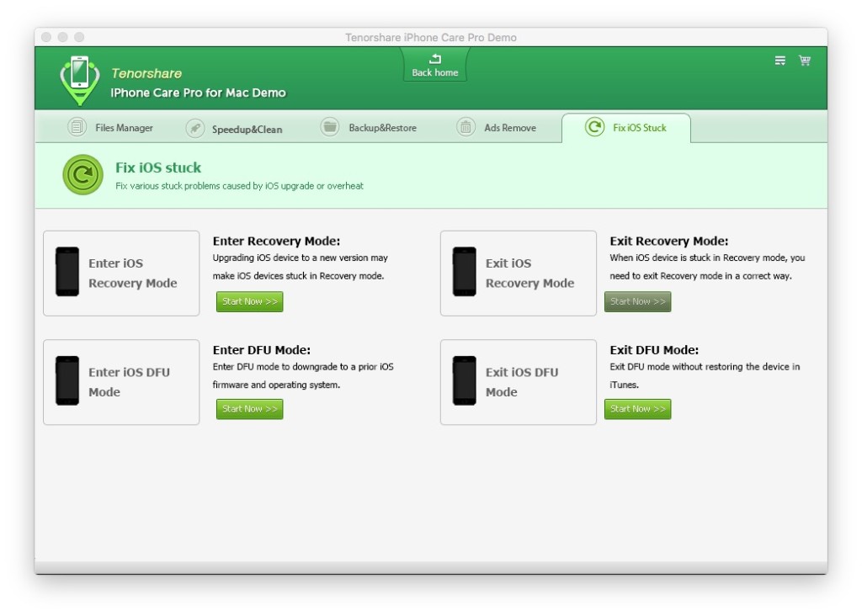The height and width of the screenshot is (616, 862).
Task: Click the Tenorshare phone logo
Action: (80, 80)
